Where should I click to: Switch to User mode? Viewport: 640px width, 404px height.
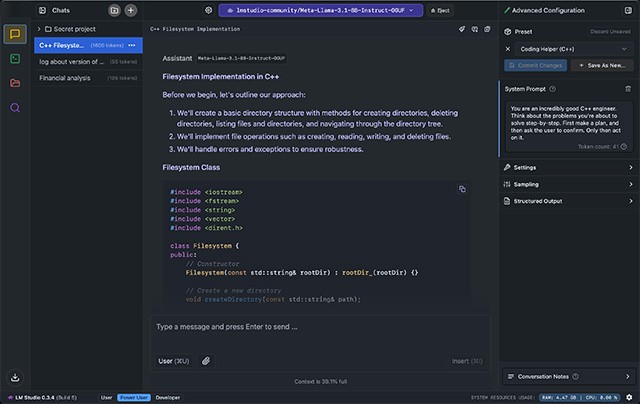coord(106,397)
